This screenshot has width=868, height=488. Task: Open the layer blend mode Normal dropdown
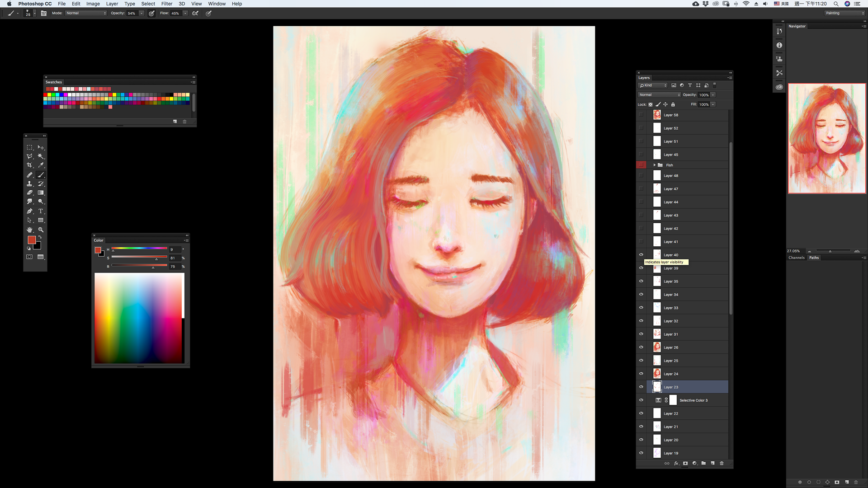(x=659, y=95)
